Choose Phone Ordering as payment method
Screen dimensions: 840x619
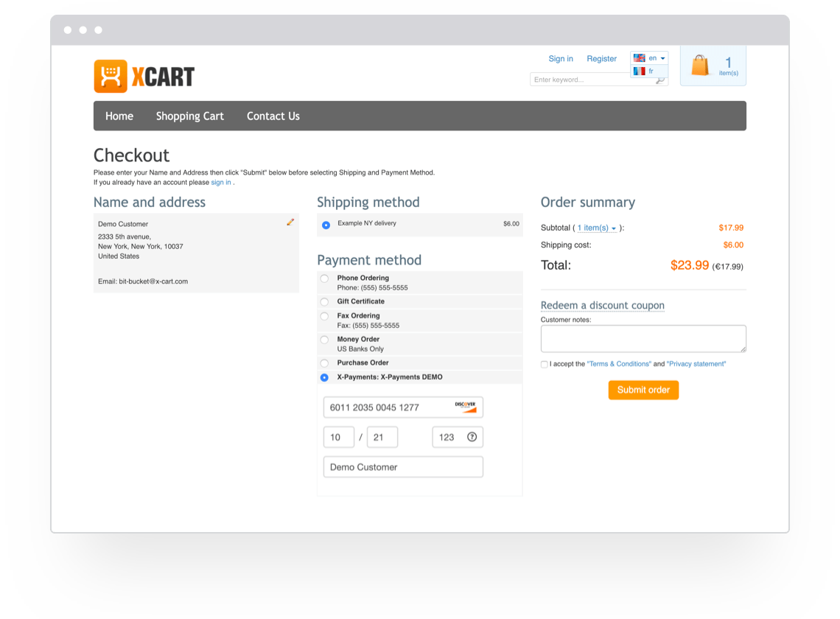tap(324, 279)
